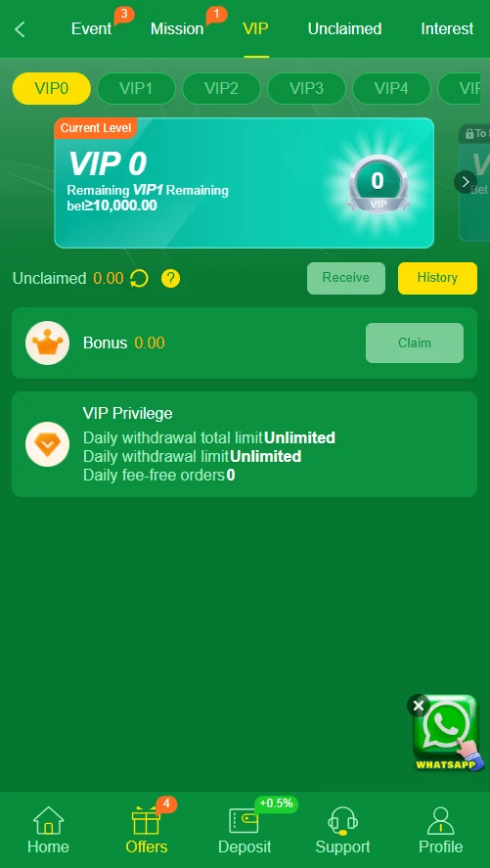Viewport: 490px width, 868px height.
Task: Select the VIP1 level pill
Action: pyautogui.click(x=137, y=89)
